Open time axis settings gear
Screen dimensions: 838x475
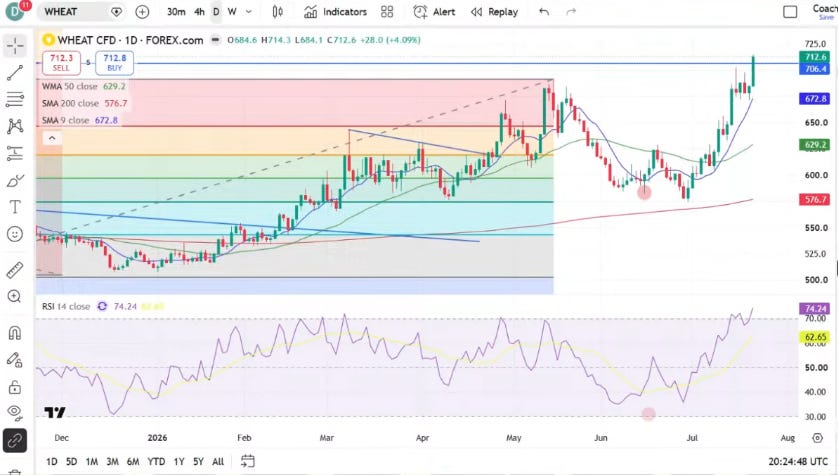click(817, 438)
